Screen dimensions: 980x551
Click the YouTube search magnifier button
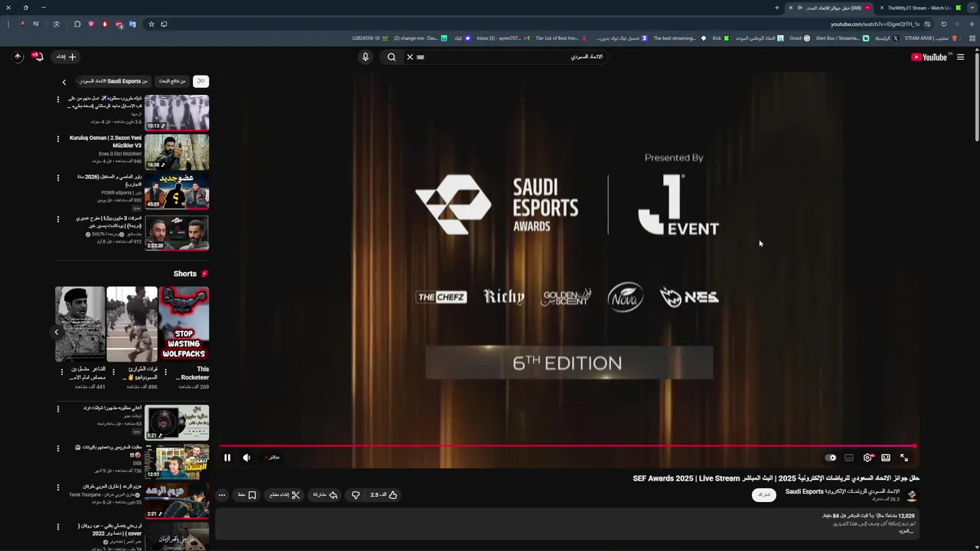pos(391,57)
